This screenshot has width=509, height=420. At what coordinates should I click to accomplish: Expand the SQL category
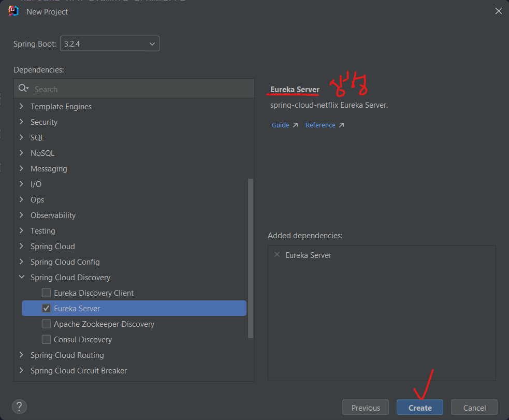click(21, 137)
